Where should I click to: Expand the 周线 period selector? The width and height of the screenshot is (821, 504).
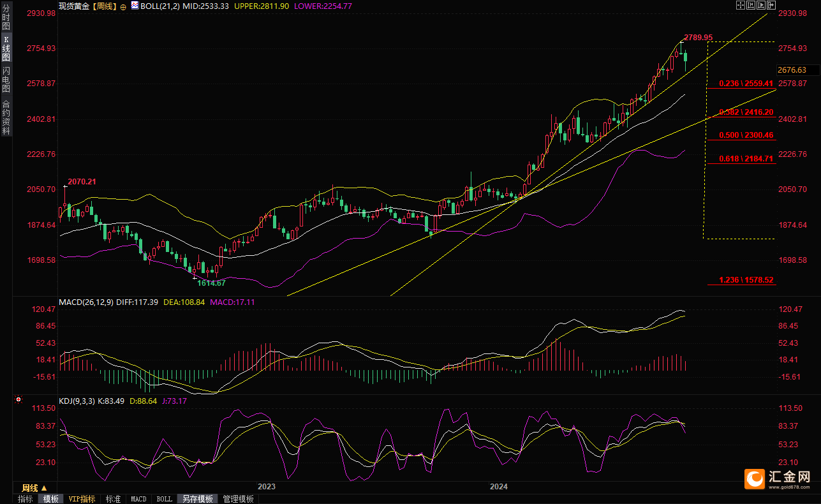point(35,487)
